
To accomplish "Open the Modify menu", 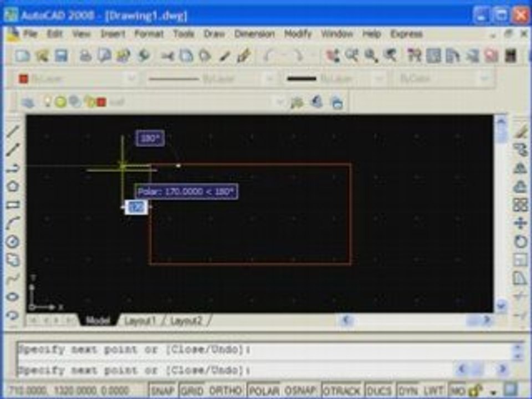I will coord(298,34).
